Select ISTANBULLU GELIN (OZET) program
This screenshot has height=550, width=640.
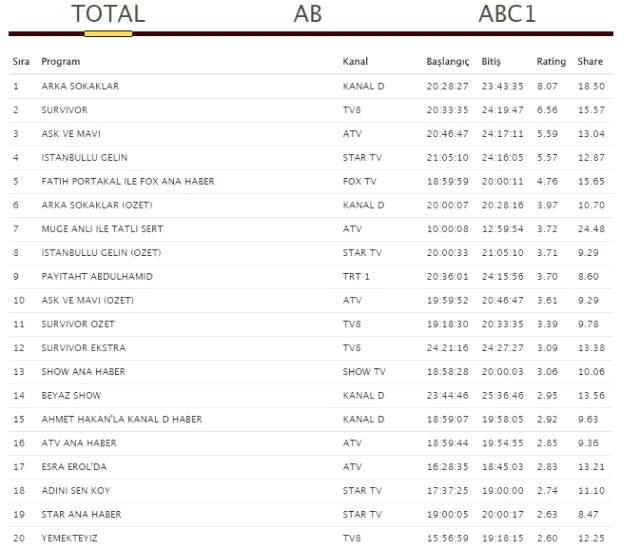point(101,253)
